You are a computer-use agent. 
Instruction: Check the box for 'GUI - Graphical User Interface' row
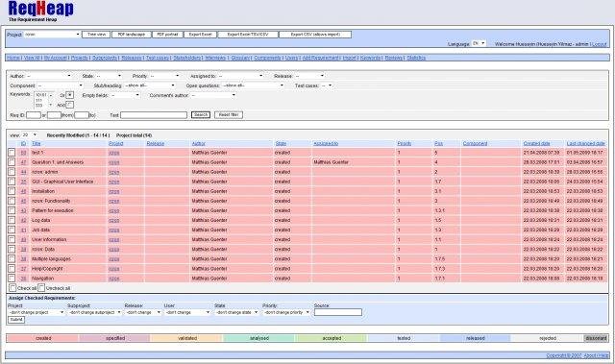[12, 182]
